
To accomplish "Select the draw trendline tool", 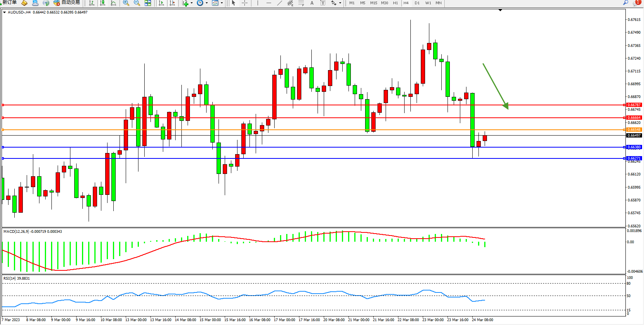I will (280, 3).
